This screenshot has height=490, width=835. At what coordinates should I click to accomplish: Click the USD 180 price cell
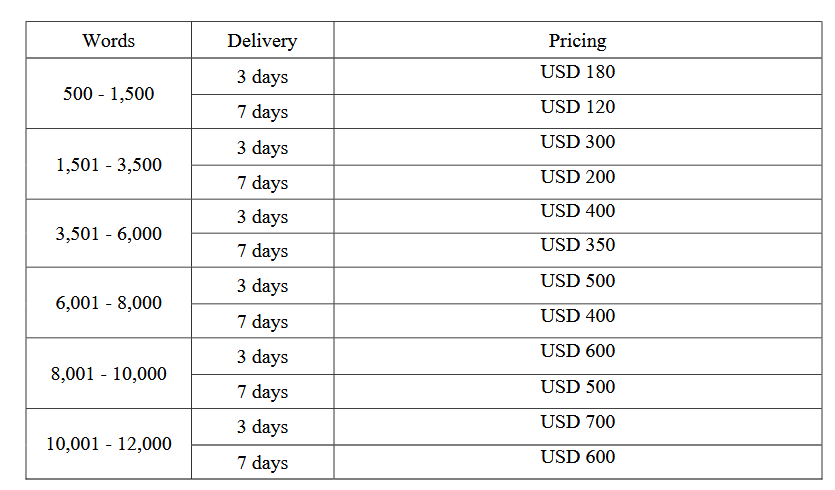pos(577,72)
